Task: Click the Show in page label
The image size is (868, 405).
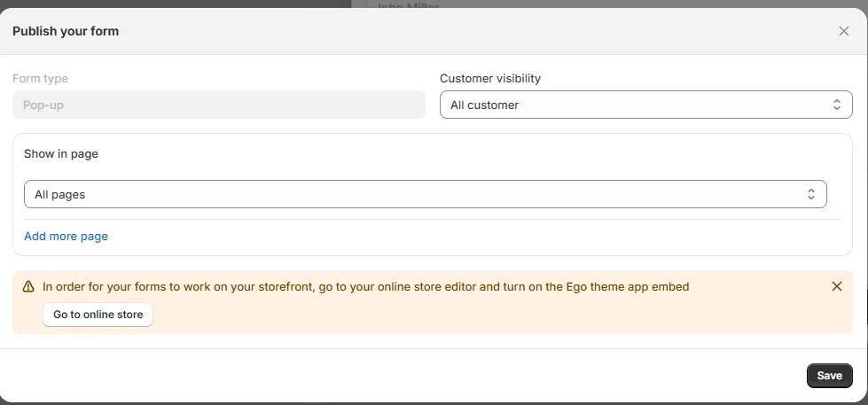Action: [x=61, y=154]
